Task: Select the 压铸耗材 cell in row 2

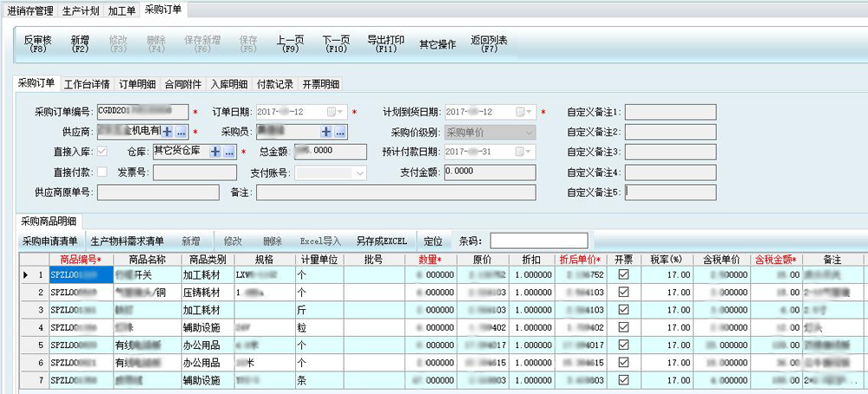Action: coord(207,292)
